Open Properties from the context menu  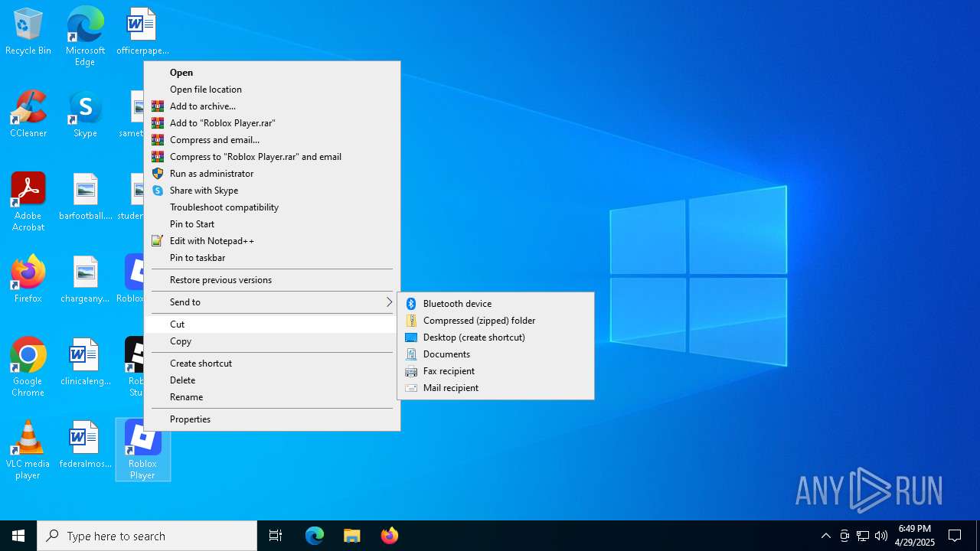click(x=272, y=419)
